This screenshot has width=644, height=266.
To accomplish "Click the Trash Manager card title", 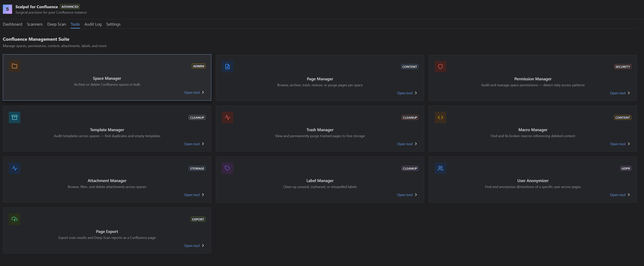I will coord(320,130).
